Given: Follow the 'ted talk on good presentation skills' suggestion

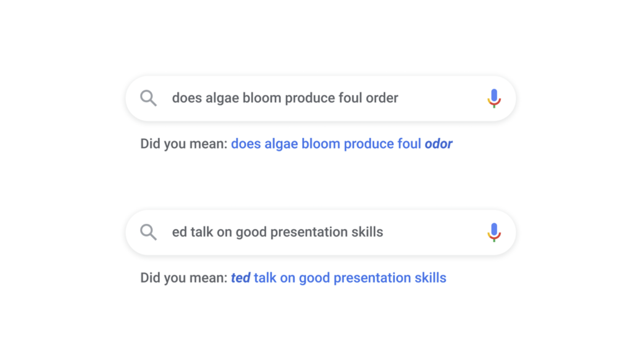Looking at the screenshot, I should (339, 278).
